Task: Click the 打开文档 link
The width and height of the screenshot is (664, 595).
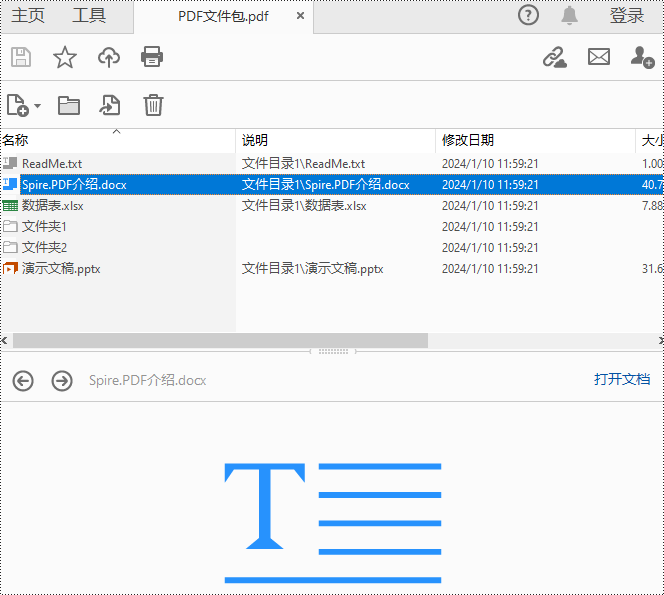Action: coord(622,379)
